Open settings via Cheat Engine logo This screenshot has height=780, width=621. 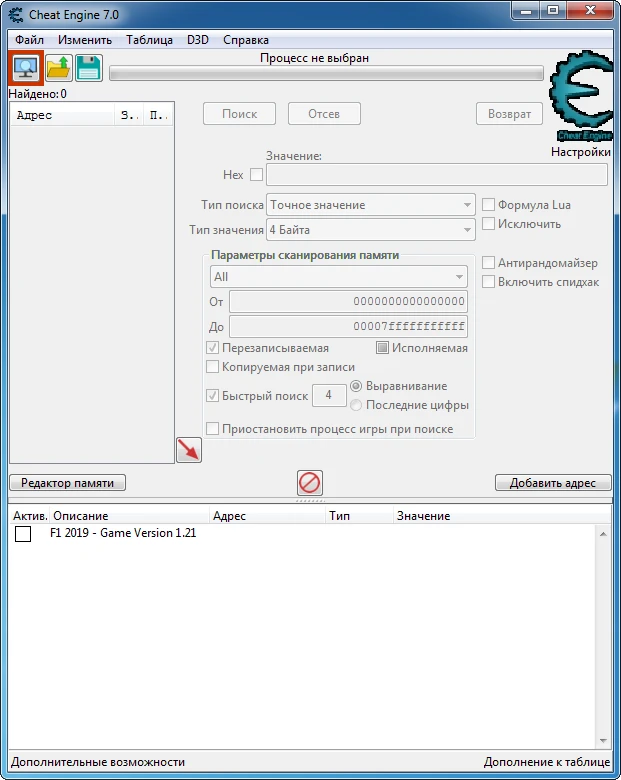tap(581, 96)
